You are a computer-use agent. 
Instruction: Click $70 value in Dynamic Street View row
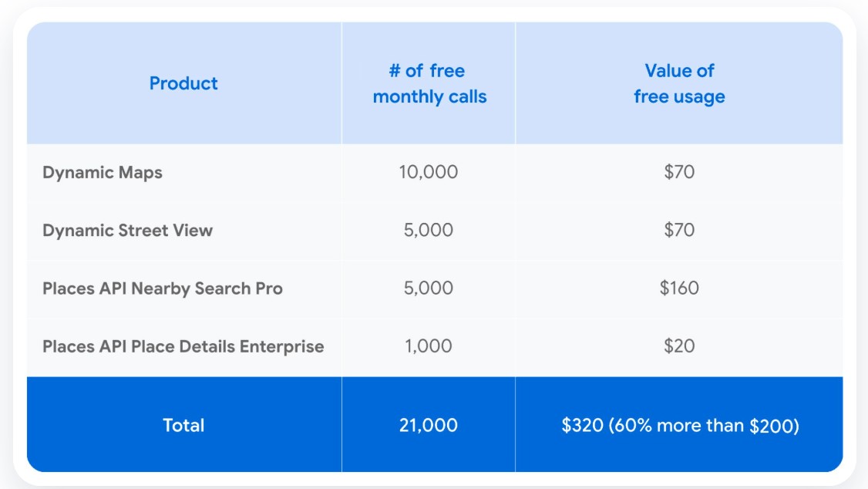click(679, 230)
